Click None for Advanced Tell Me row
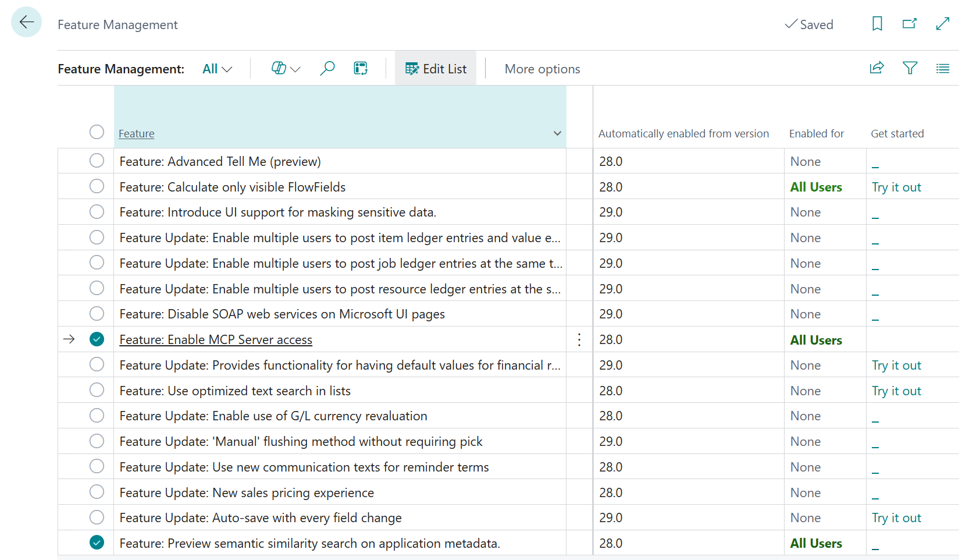Screen dimensions: 980x560 [x=806, y=161]
